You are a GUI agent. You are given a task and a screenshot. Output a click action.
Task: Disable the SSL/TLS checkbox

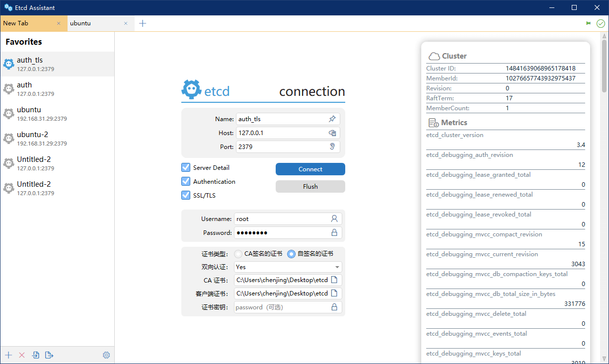pyautogui.click(x=186, y=195)
